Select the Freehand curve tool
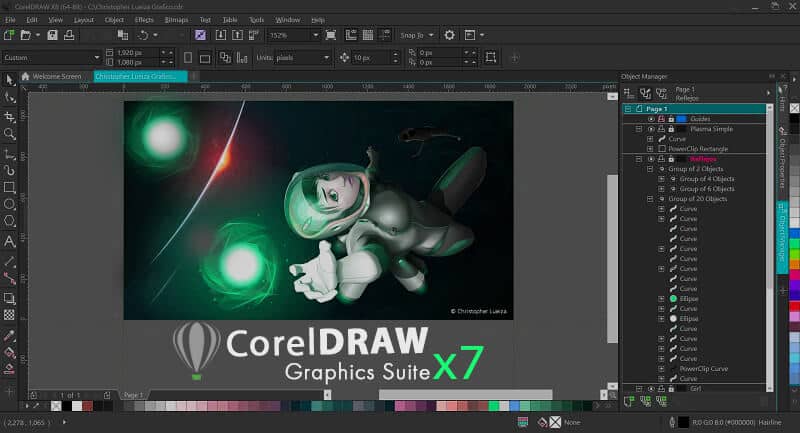The width and height of the screenshot is (800, 433). tap(9, 154)
